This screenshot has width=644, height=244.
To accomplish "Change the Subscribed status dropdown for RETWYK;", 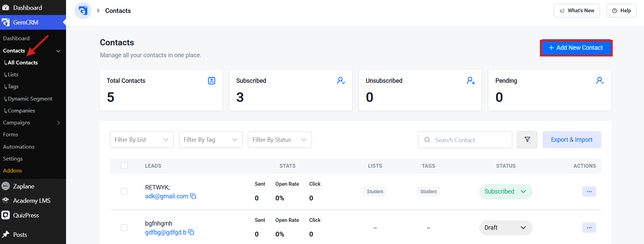I will [x=506, y=192].
